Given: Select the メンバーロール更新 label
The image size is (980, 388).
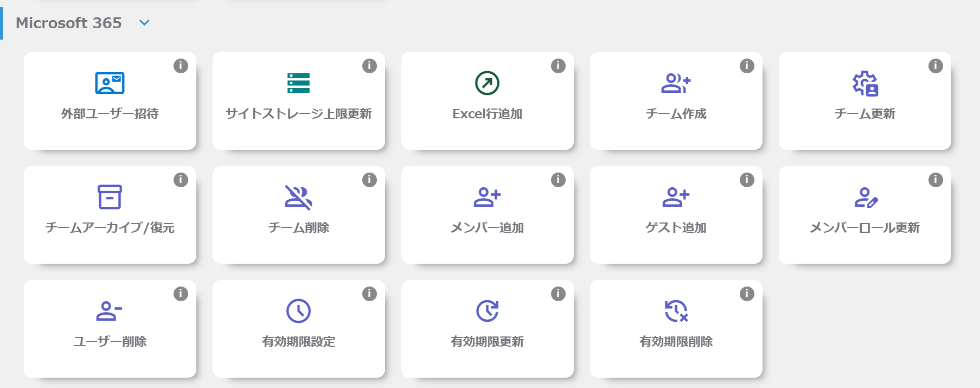Looking at the screenshot, I should tap(865, 227).
